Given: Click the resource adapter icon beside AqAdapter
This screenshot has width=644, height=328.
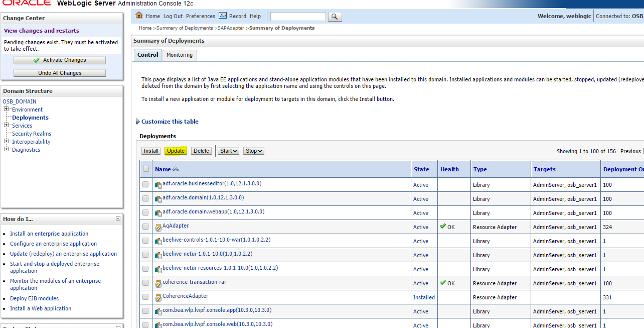Looking at the screenshot, I should click(x=158, y=227).
